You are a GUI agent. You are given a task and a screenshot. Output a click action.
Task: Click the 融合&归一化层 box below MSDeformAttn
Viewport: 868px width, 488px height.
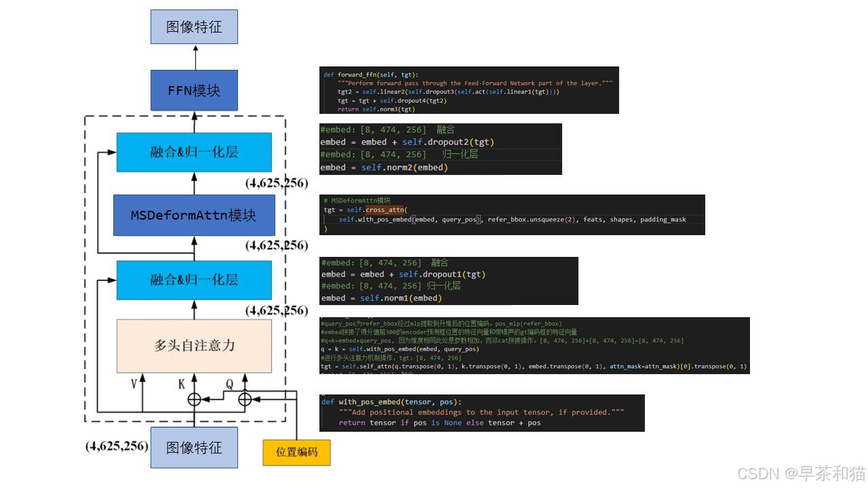[x=194, y=279]
